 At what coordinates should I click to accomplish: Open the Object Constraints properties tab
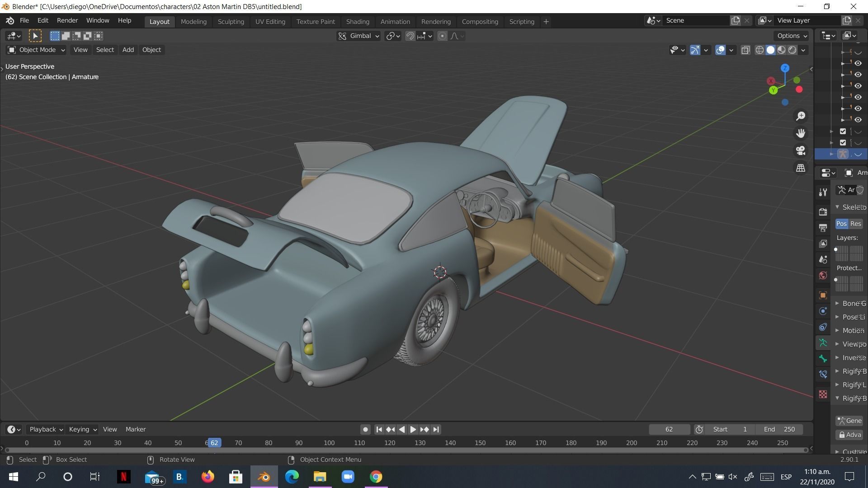[823, 327]
